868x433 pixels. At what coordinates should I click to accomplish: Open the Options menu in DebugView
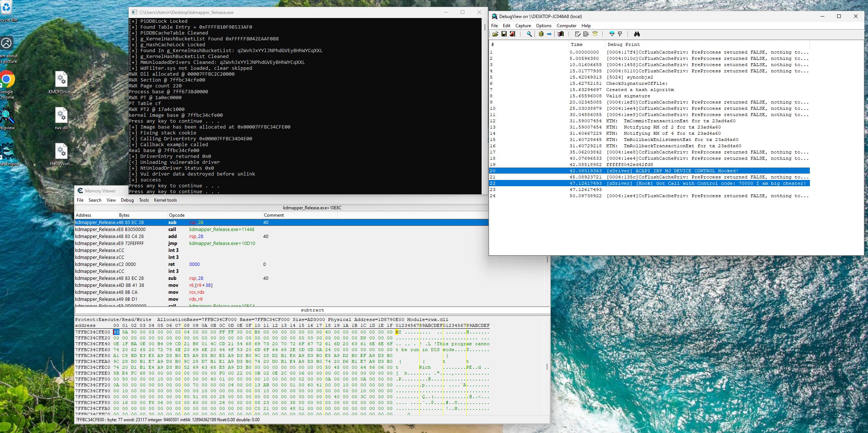543,26
